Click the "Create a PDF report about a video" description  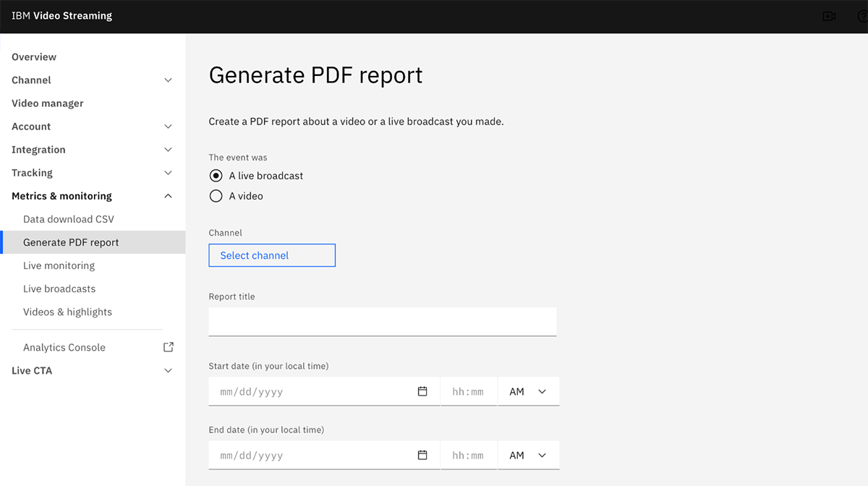tap(357, 121)
